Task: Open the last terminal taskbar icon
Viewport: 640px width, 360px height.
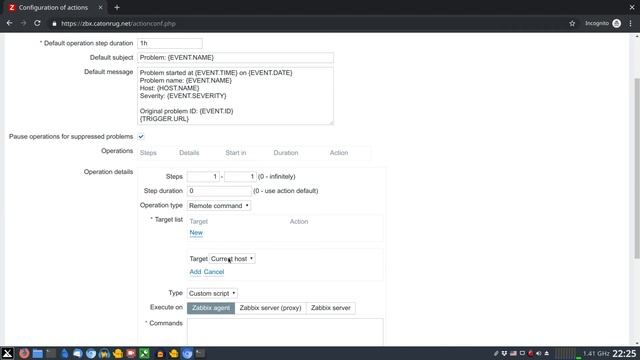Action: [200, 353]
